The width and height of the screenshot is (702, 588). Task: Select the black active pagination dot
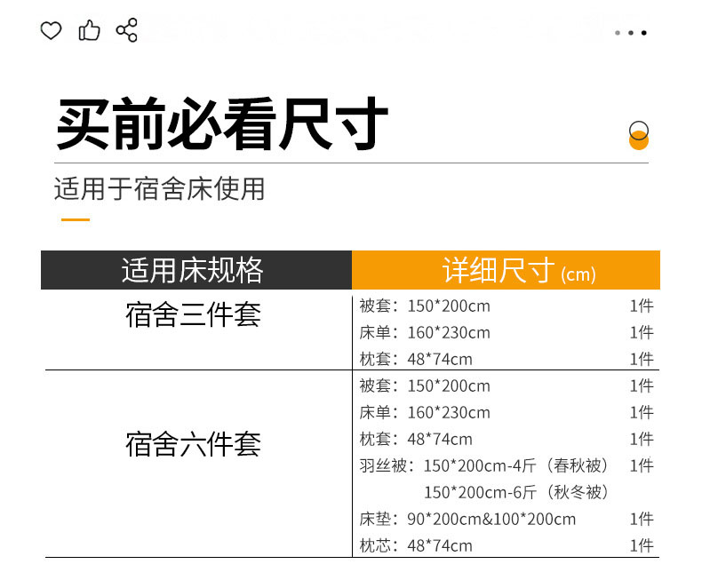click(644, 33)
